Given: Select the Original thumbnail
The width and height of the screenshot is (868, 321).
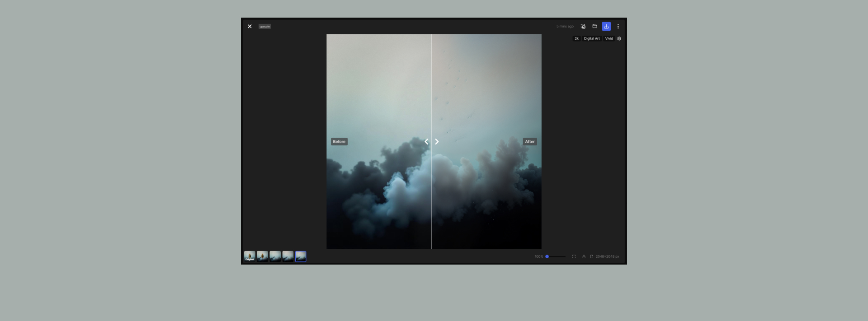Looking at the screenshot, I should pos(250,256).
